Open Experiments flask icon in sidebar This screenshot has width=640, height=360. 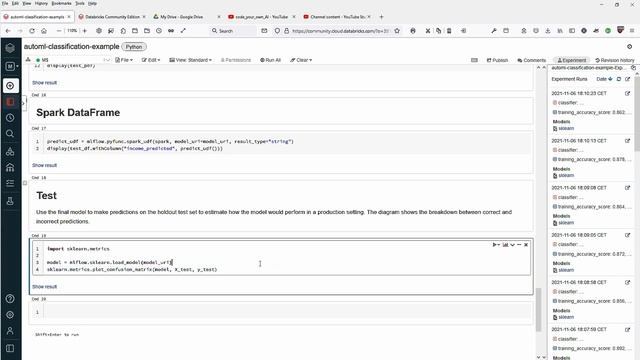tap(10, 201)
